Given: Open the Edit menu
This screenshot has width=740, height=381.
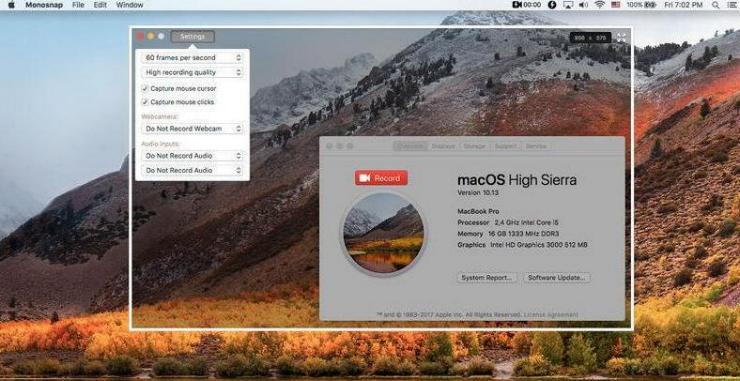Looking at the screenshot, I should pyautogui.click(x=100, y=5).
